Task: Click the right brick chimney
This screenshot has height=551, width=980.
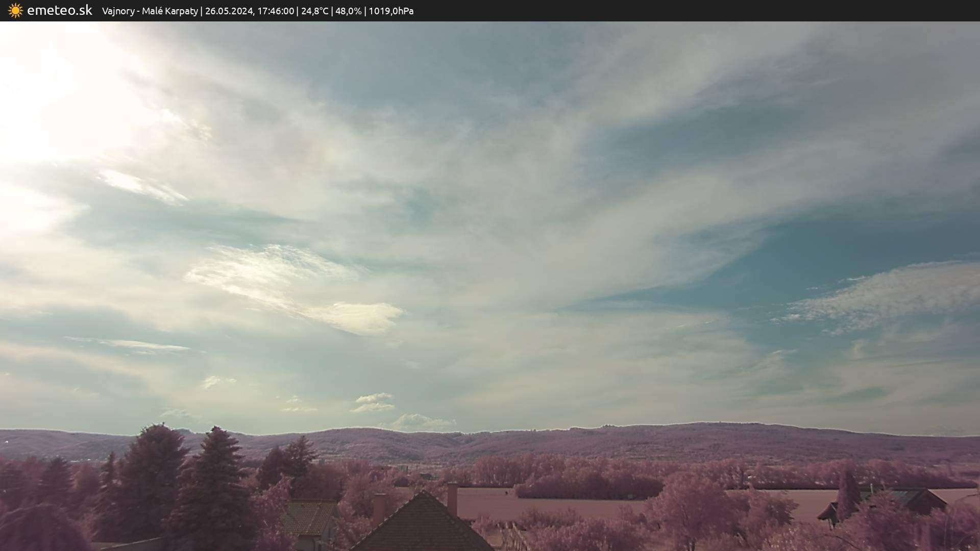Action: (x=452, y=498)
